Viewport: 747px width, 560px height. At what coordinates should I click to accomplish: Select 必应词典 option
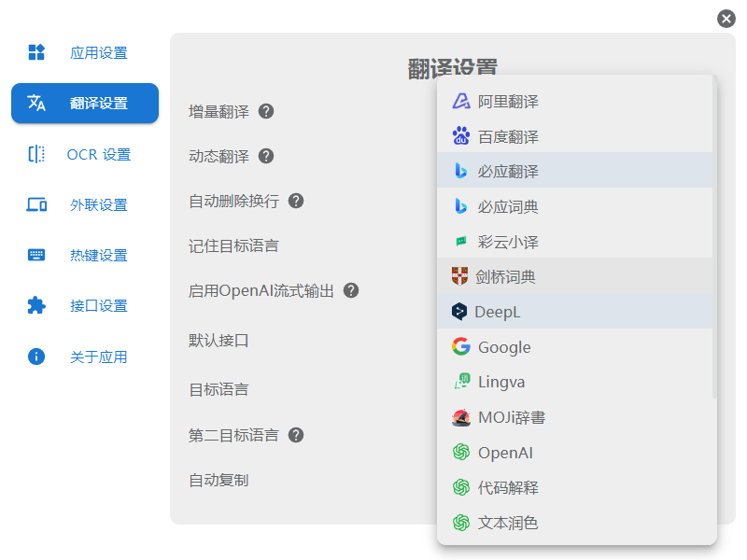pos(574,206)
